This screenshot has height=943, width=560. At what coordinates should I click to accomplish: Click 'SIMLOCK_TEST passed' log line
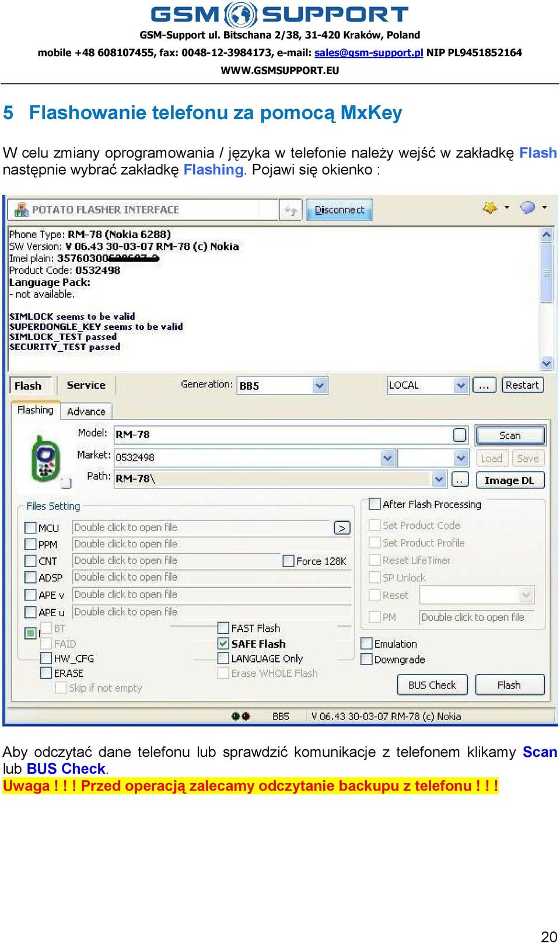click(63, 337)
